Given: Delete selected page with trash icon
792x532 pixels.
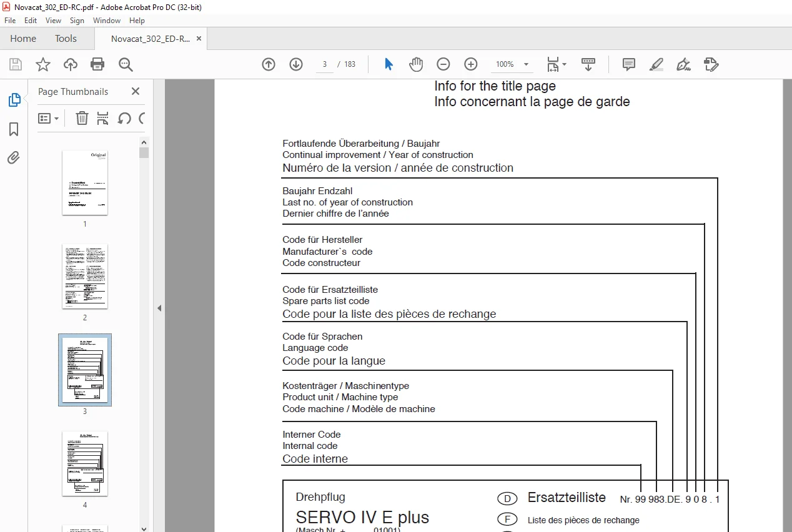Looking at the screenshot, I should (x=82, y=118).
